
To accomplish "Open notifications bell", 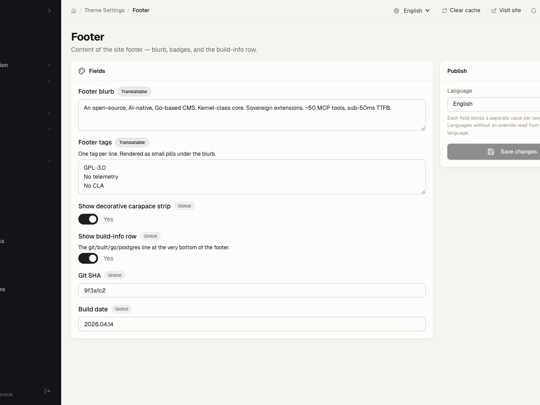I will 533,11.
